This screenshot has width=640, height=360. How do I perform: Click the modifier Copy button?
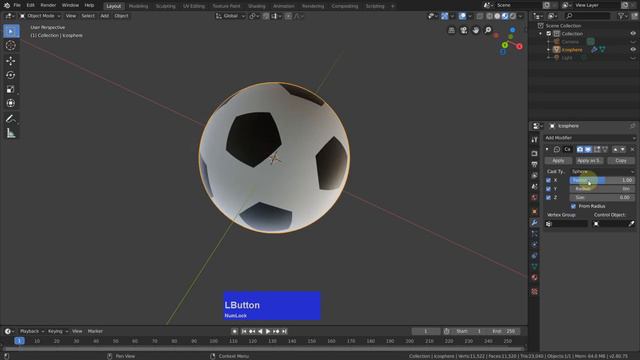pos(621,161)
